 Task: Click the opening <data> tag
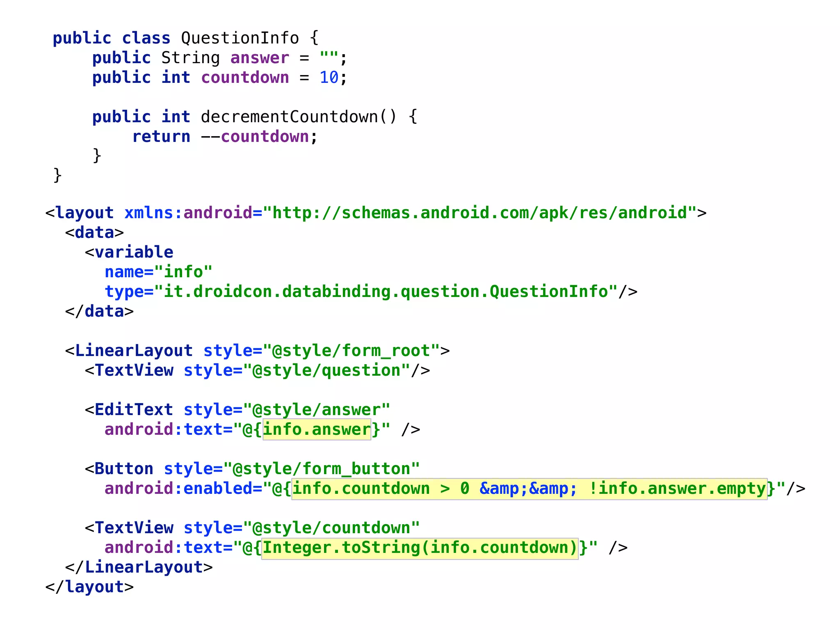click(x=94, y=233)
